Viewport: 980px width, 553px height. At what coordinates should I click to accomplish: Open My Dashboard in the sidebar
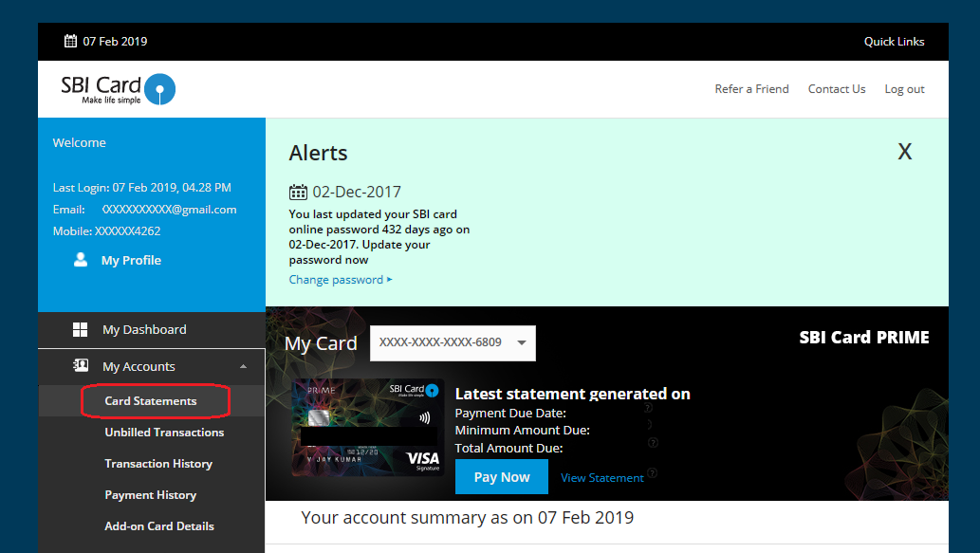151,330
